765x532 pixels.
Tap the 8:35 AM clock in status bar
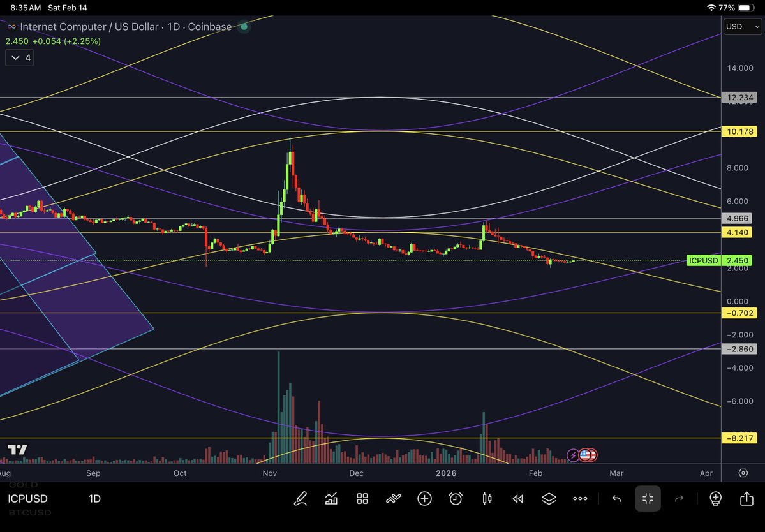(x=26, y=8)
